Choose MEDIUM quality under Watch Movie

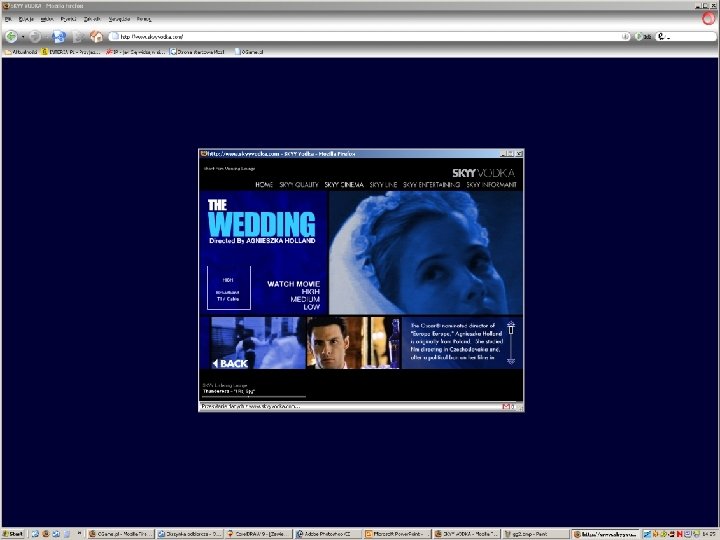click(x=305, y=299)
